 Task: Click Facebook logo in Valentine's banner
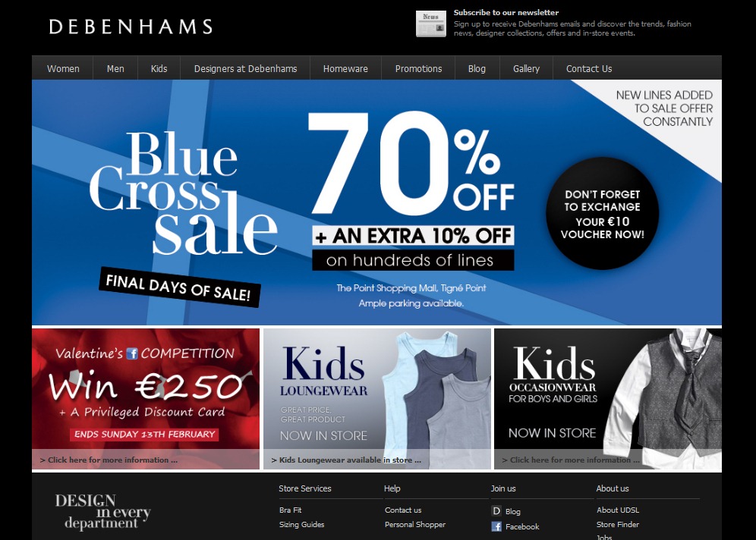(132, 353)
